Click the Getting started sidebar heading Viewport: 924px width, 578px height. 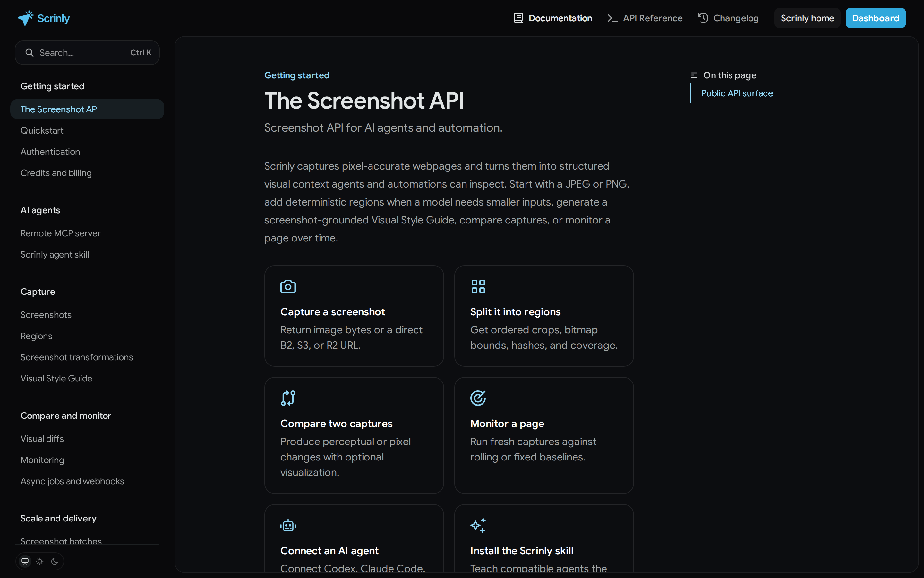(x=52, y=86)
